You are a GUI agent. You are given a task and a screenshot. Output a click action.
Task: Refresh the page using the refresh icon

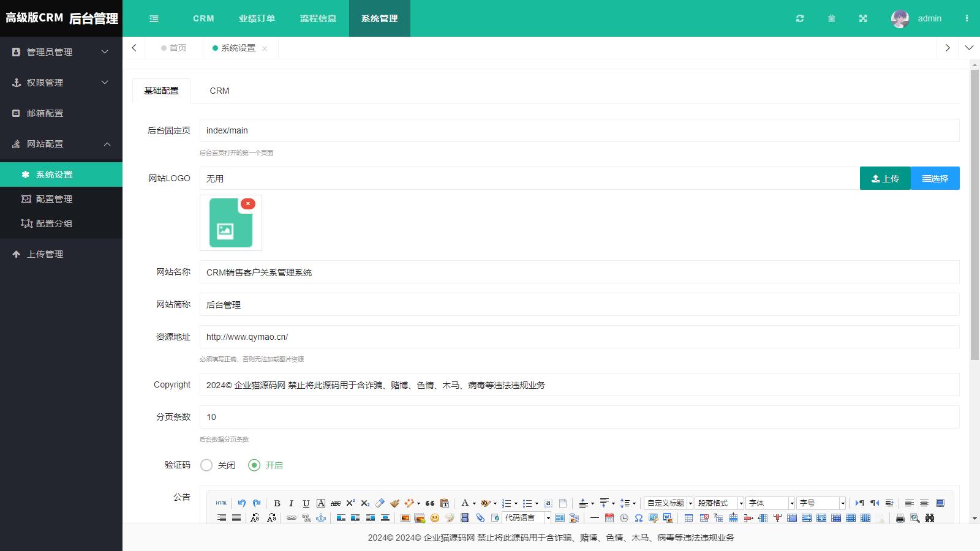pos(800,18)
